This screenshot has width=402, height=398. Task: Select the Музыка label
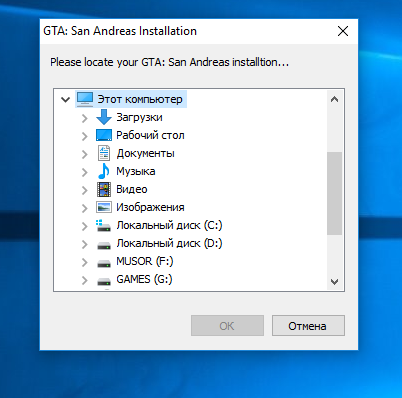(x=136, y=171)
